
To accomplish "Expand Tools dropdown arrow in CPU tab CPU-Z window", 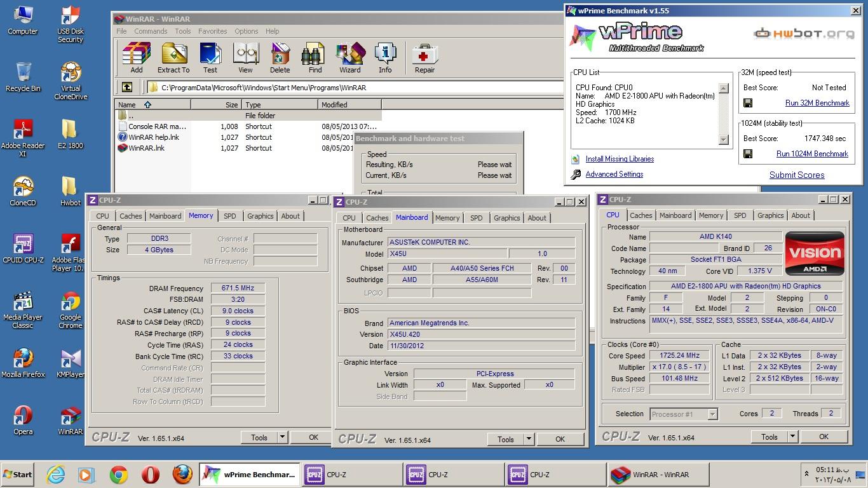I will 792,437.
